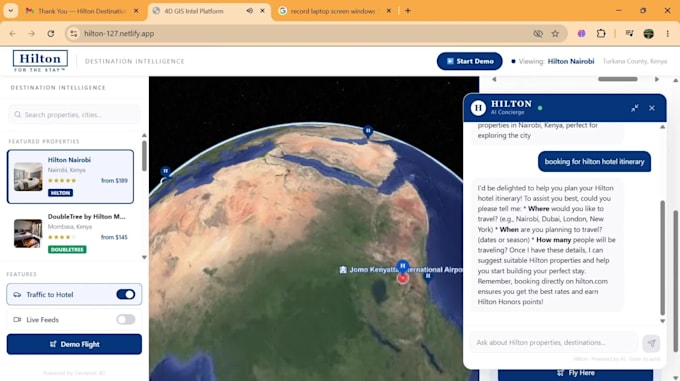This screenshot has width=680, height=381.
Task: Click the 'from $145' price
Action: coord(114,237)
